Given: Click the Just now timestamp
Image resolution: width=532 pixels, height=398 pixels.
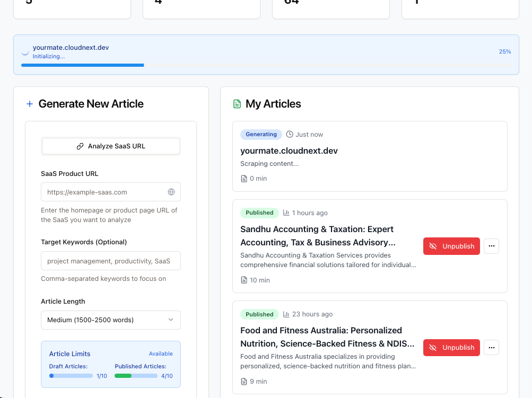Looking at the screenshot, I should pos(309,134).
